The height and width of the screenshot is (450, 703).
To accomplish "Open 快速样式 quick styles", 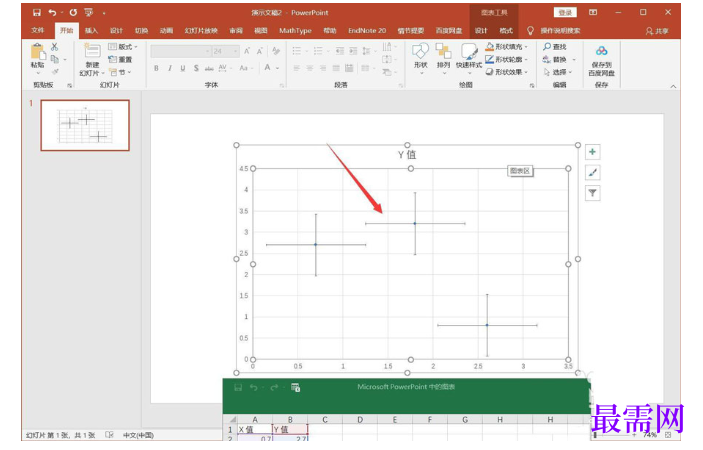I will (469, 58).
